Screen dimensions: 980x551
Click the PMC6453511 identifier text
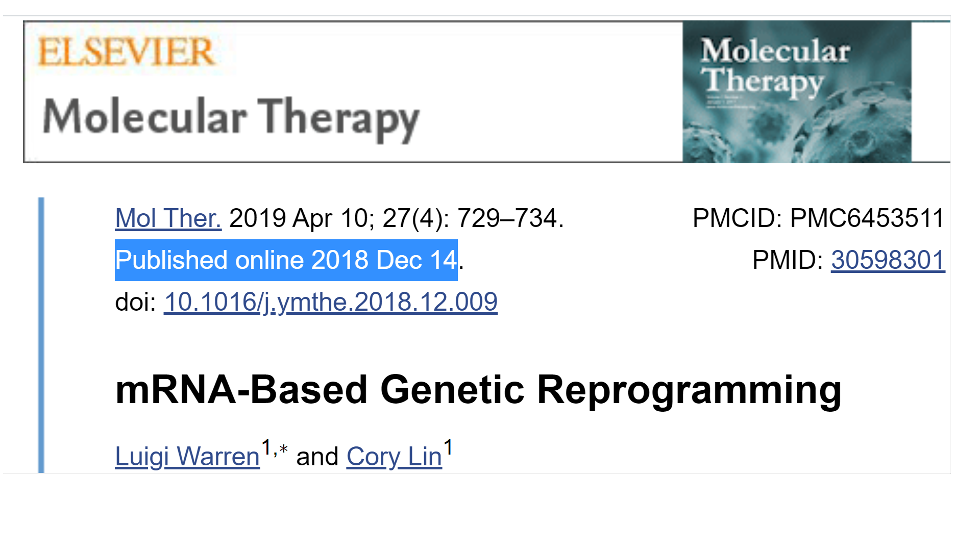(867, 218)
